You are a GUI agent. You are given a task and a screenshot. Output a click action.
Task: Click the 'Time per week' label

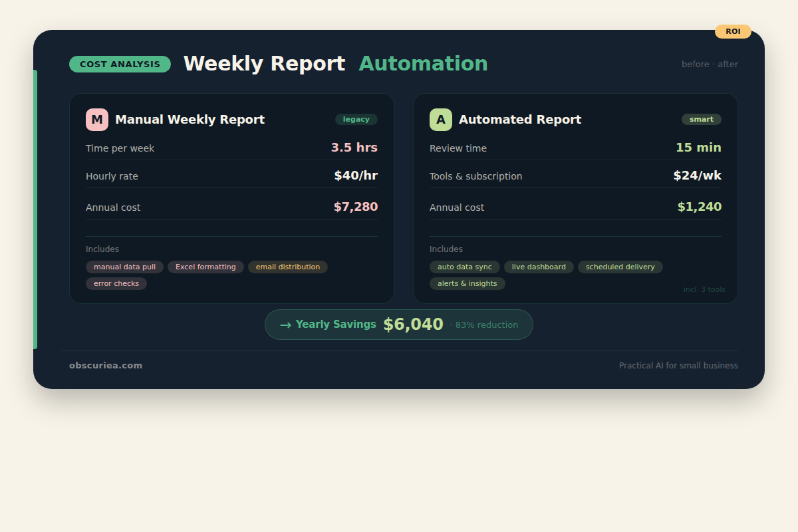pos(120,148)
